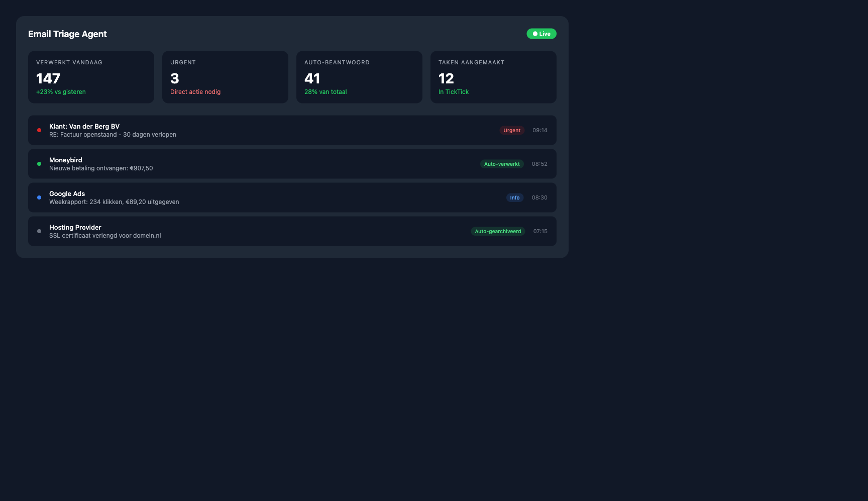This screenshot has height=501, width=868.
Task: Toggle the Live status indicator
Action: [x=541, y=34]
